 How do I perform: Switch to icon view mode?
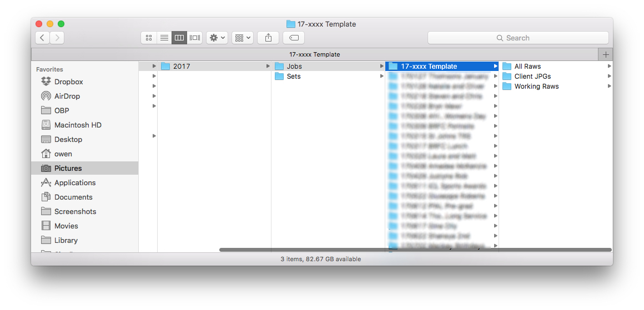click(148, 38)
